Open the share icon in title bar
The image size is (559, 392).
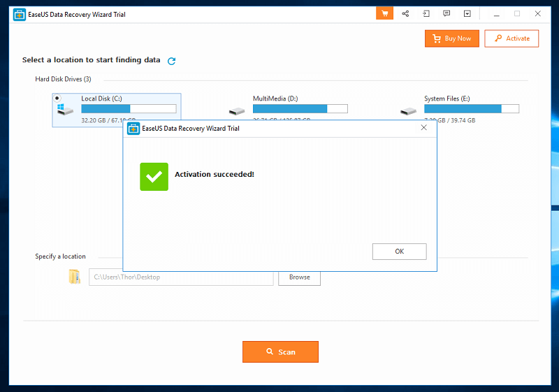[405, 14]
